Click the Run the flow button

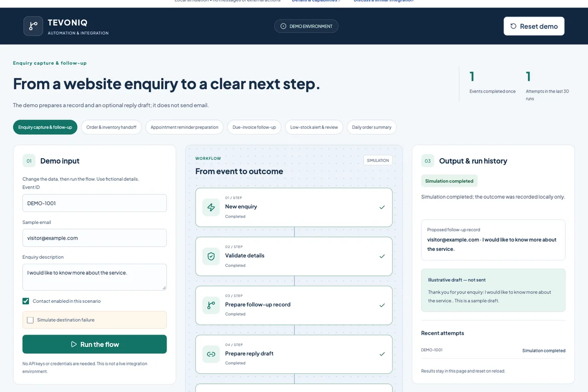coord(95,344)
